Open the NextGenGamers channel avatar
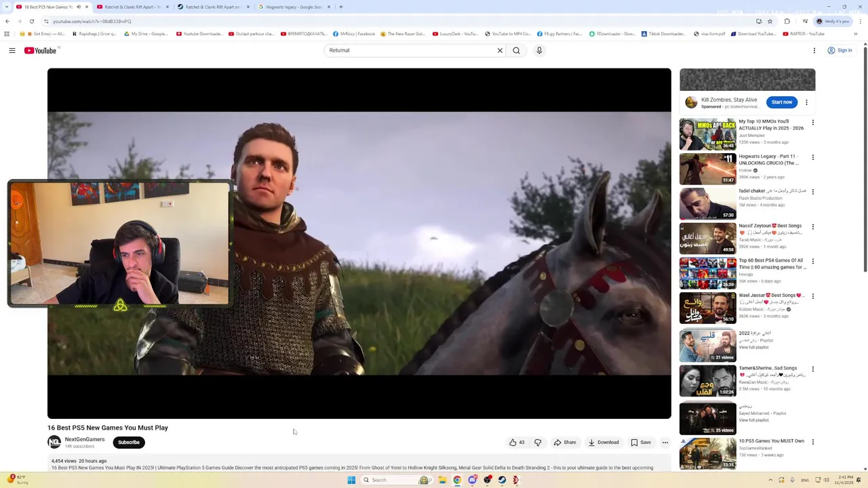Image resolution: width=868 pixels, height=488 pixels. pos(54,443)
